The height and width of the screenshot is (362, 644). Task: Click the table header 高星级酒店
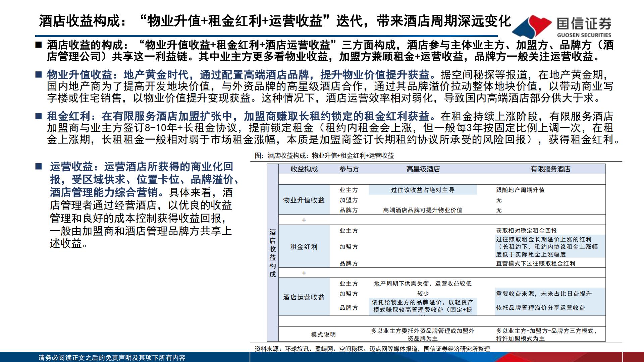[423, 169]
